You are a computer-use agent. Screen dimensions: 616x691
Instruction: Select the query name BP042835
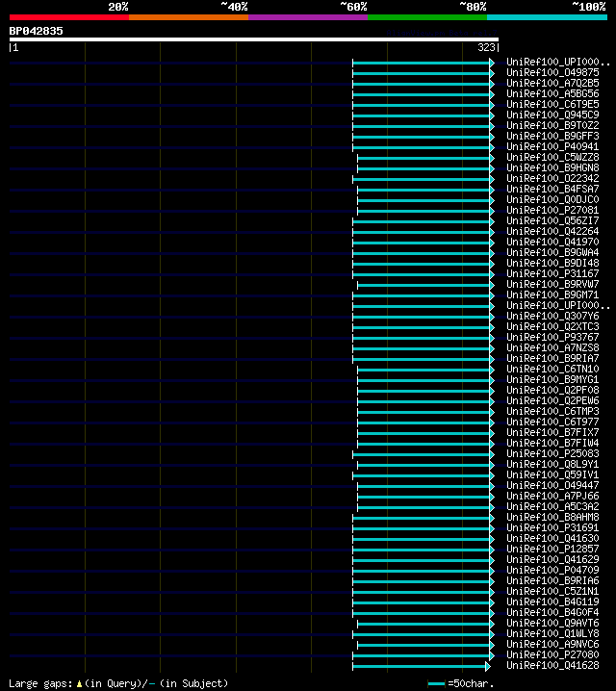(37, 31)
